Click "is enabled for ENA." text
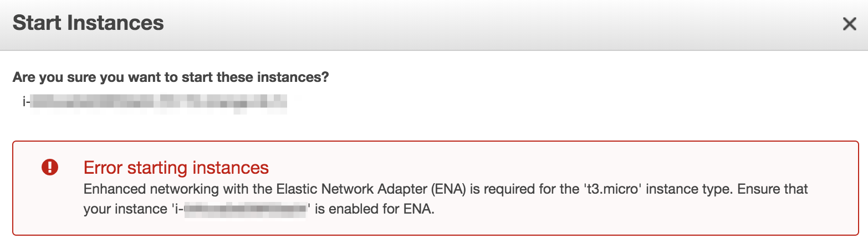 tap(374, 211)
